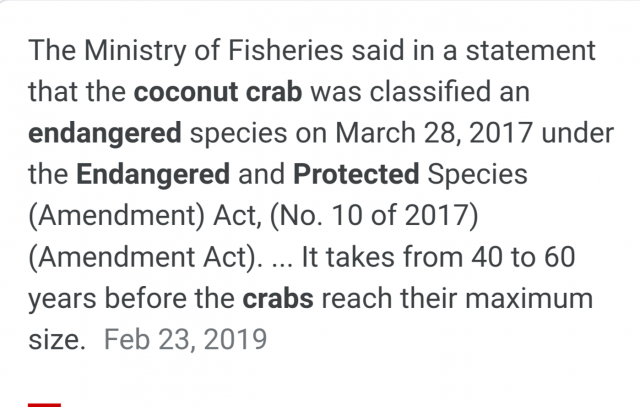Click the capitalized bold "Endangered" word
The image size is (640, 407).
click(153, 175)
